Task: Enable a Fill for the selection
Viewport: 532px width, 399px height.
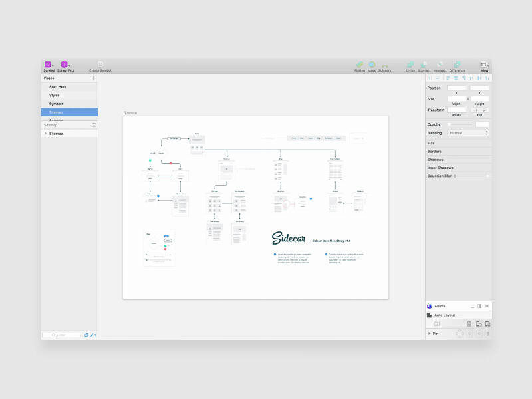Action: 432,142
